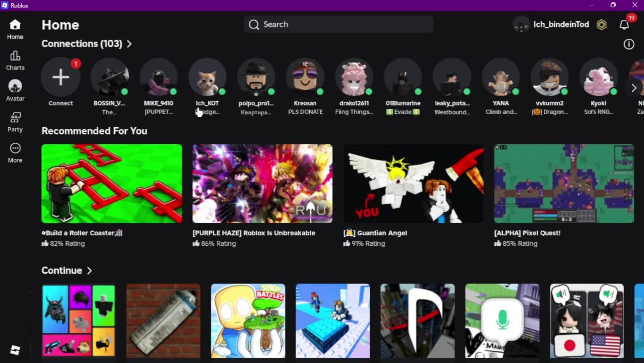Open Ich_bindeinTod username link
The height and width of the screenshot is (363, 644).
pyautogui.click(x=561, y=25)
